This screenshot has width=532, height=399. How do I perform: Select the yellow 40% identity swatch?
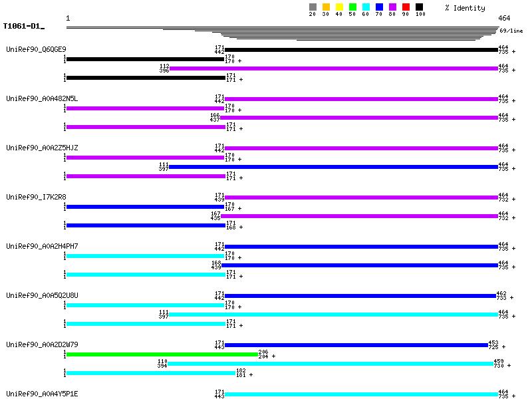pos(339,7)
